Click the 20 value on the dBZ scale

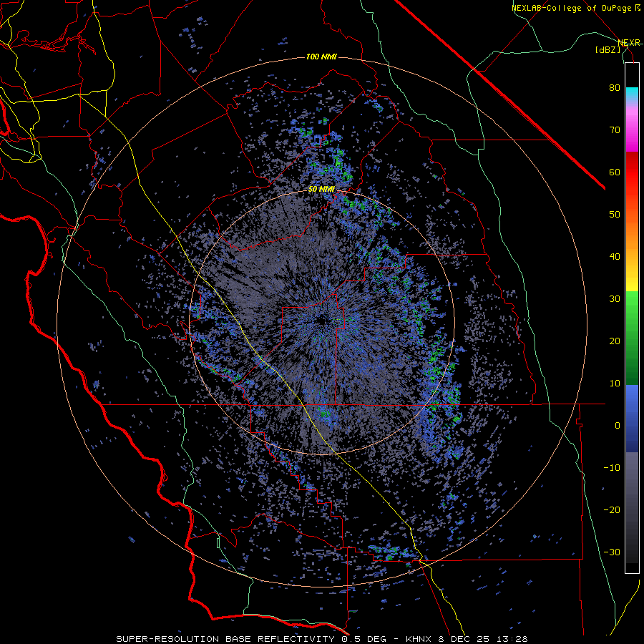(615, 341)
